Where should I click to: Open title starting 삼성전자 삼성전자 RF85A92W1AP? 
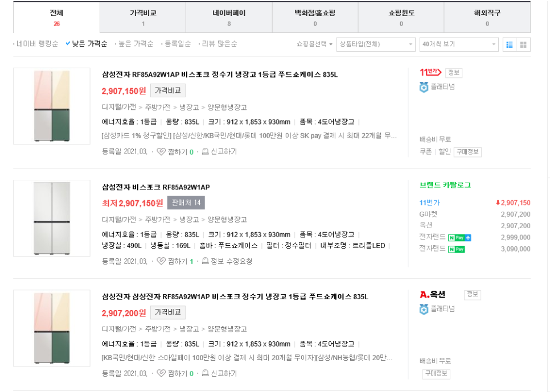(235, 296)
